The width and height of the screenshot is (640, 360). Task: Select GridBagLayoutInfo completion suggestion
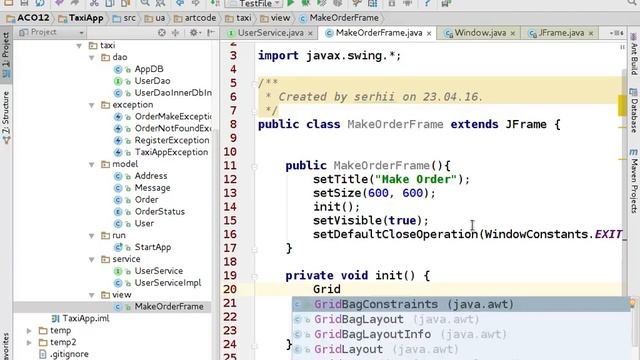click(x=461, y=334)
